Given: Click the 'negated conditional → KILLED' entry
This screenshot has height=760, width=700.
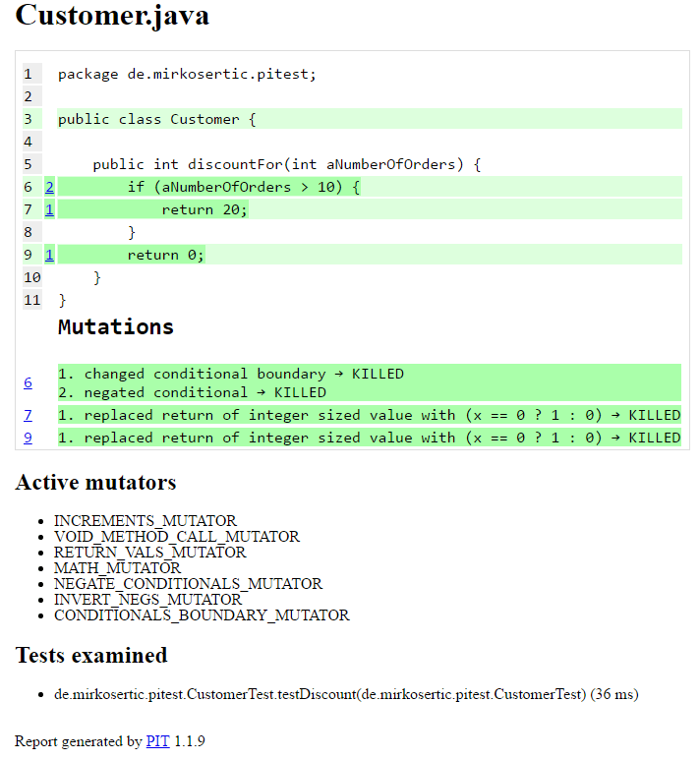Looking at the screenshot, I should point(192,392).
